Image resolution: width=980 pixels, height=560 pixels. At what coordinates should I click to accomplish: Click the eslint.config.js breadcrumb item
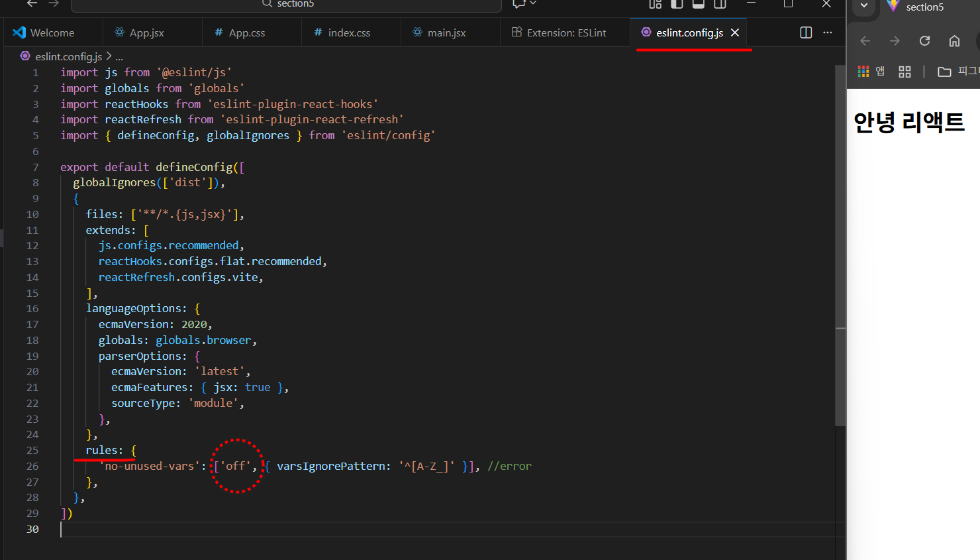pos(68,57)
